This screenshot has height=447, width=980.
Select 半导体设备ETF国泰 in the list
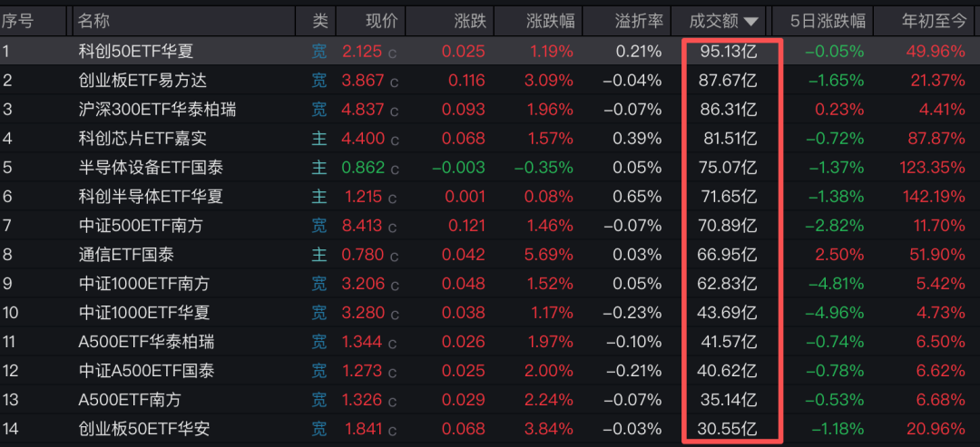click(151, 168)
